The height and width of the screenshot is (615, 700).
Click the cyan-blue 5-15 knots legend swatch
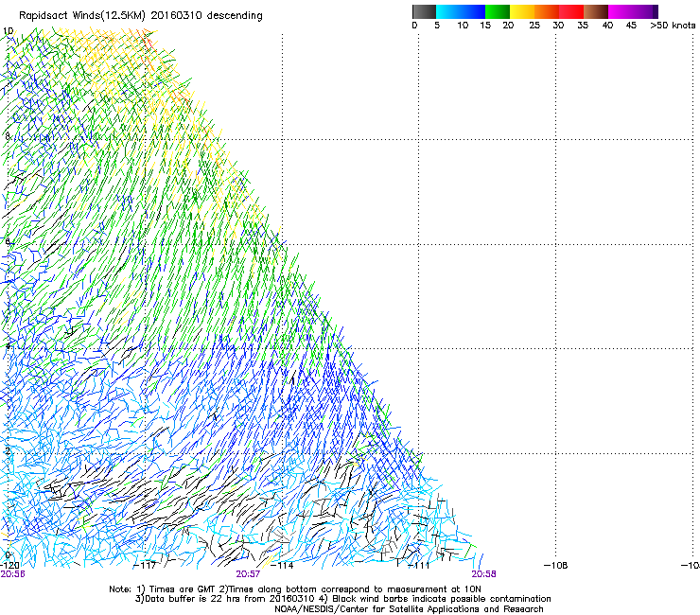click(461, 11)
